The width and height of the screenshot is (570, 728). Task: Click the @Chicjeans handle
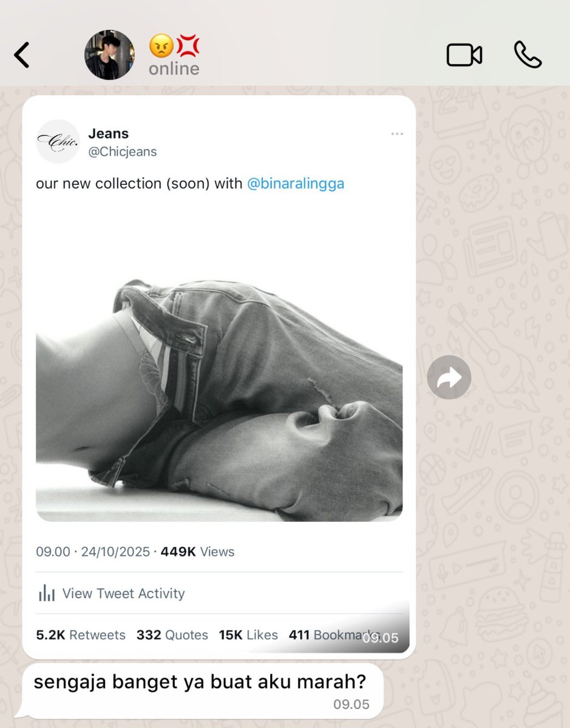(x=123, y=152)
